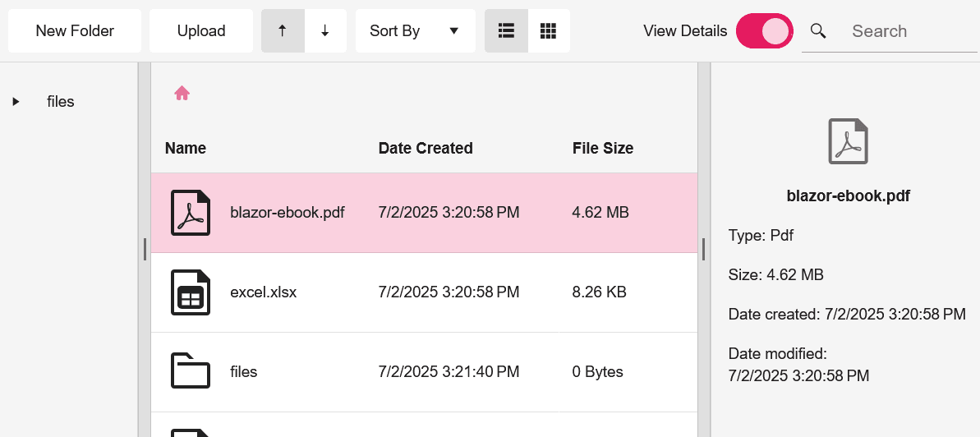Click the Size: 4.62 MB detail line
The image size is (980, 437).
click(775, 274)
